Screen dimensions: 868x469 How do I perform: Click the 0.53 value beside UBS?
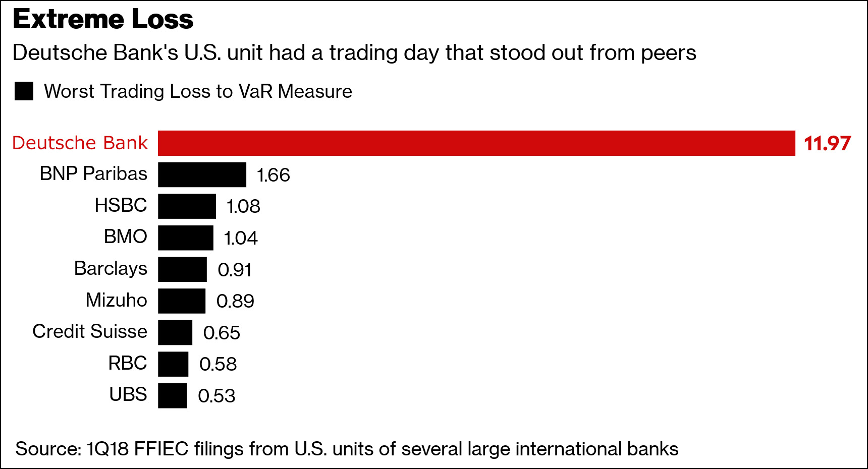click(x=216, y=396)
